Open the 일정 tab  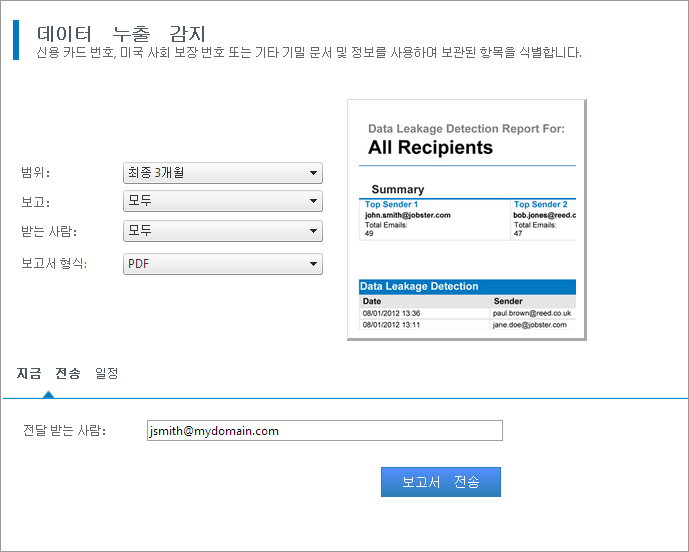pos(107,373)
